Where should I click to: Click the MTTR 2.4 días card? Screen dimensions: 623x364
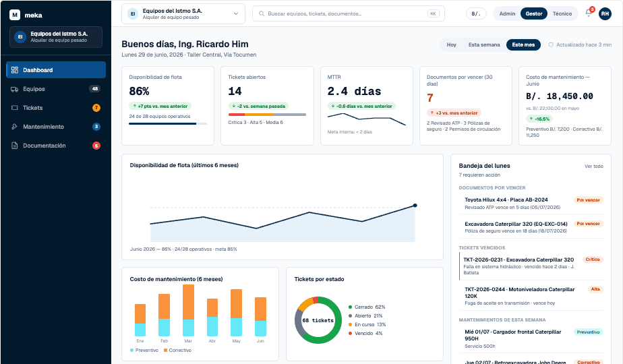pos(366,106)
